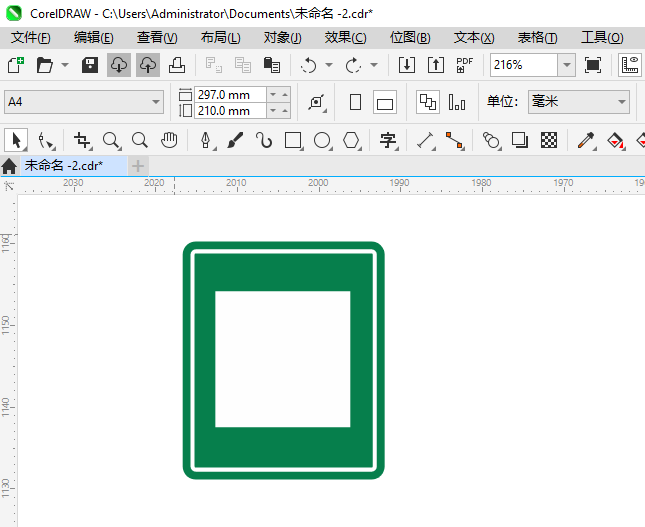Select the Pick arrow tool
The image size is (645, 527).
16,140
